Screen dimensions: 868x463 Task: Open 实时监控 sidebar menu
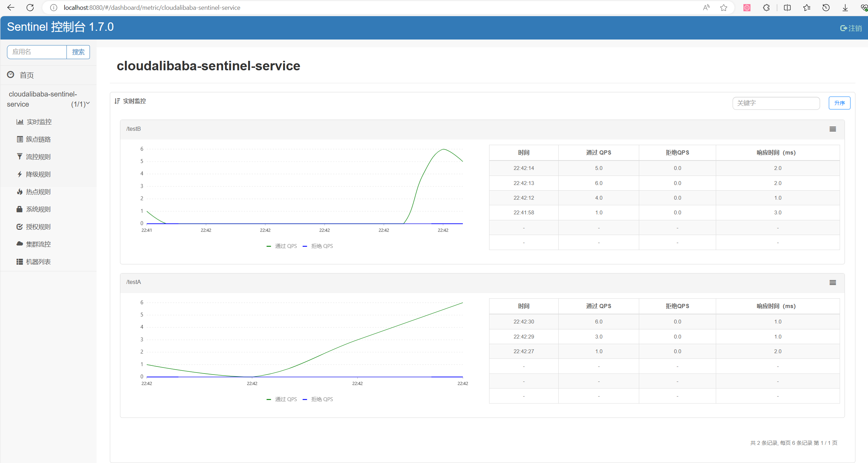point(39,122)
